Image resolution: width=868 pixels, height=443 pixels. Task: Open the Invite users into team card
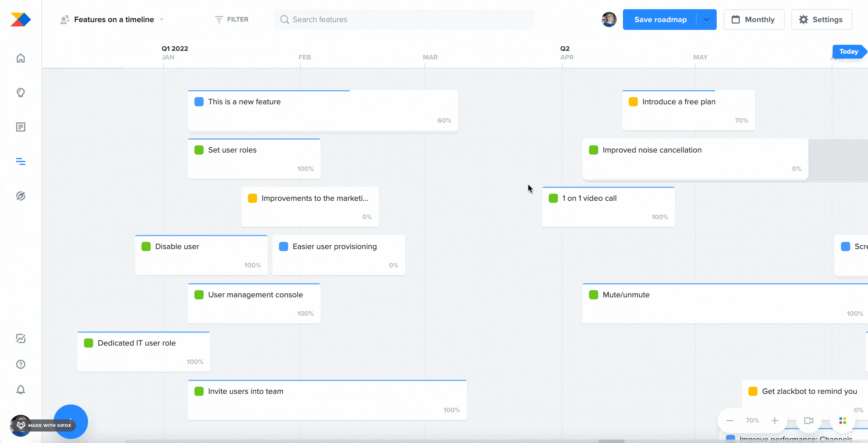pos(327,400)
